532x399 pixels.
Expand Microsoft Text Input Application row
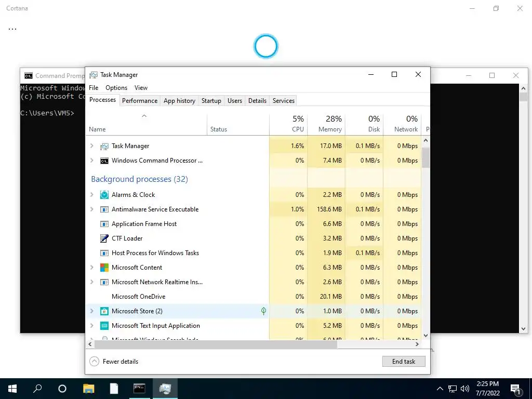[x=91, y=326]
